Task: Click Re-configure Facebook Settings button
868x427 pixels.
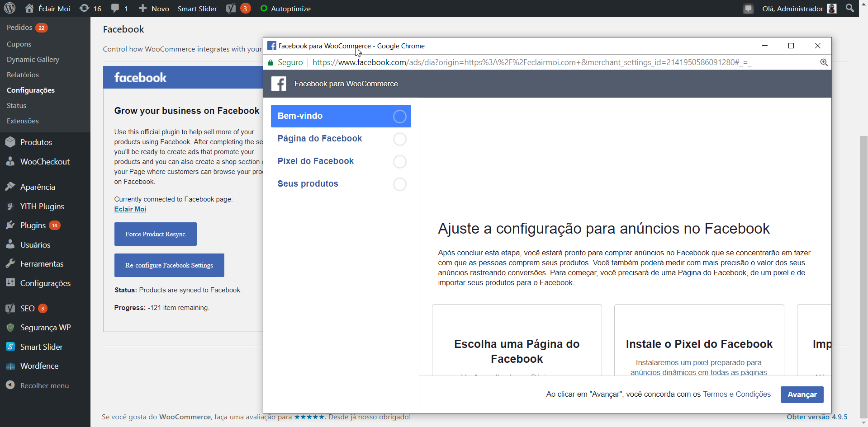Action: click(x=169, y=265)
